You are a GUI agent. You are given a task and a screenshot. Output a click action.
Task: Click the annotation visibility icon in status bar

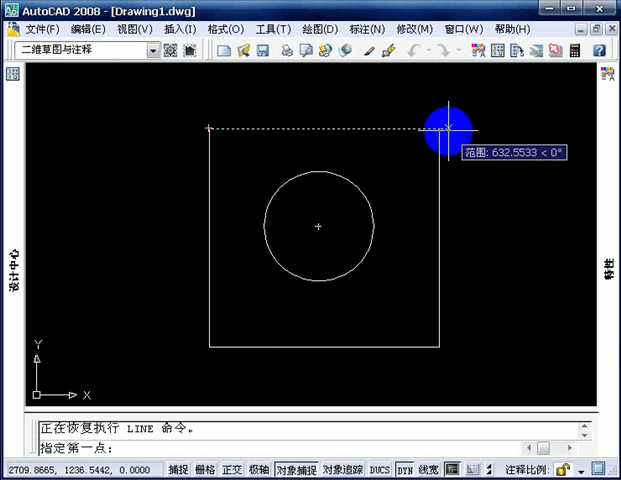(x=472, y=469)
